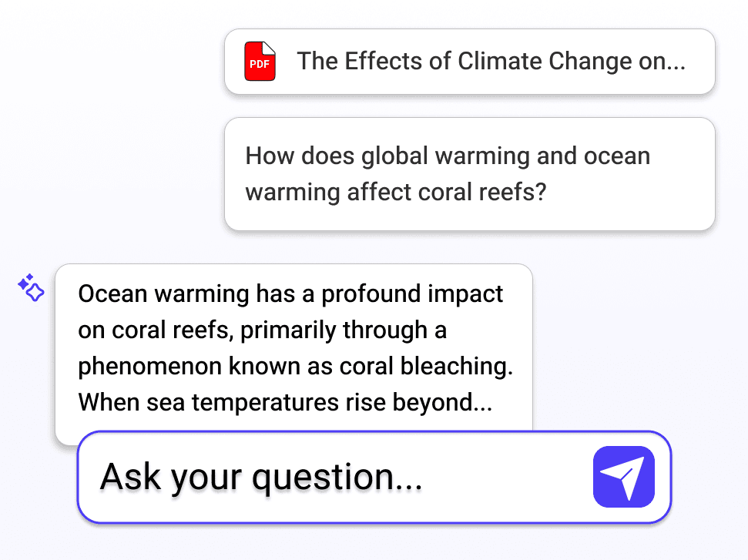
Task: Click the AI sparkle icon beside the response
Action: point(31,288)
